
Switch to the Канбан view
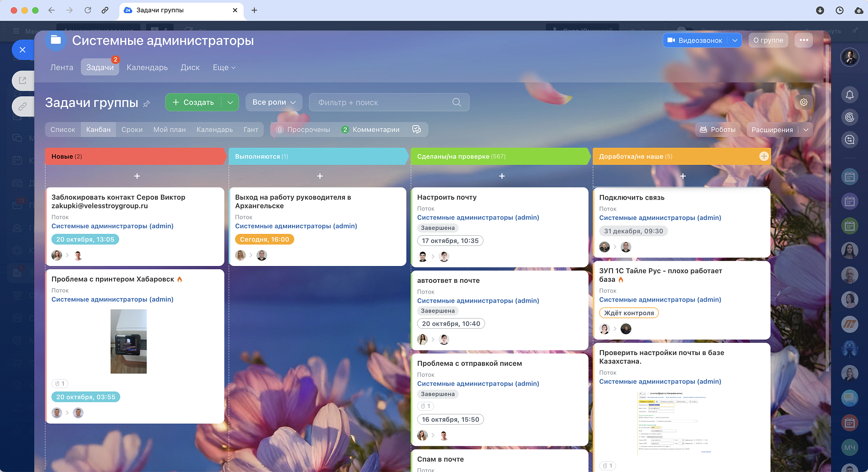[x=98, y=130]
